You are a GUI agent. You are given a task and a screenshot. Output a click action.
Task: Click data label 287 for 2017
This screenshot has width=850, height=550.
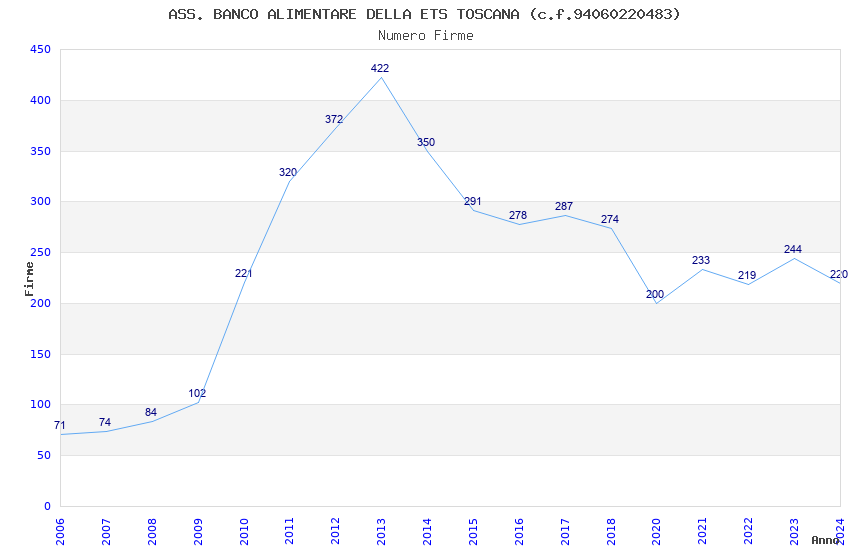[x=564, y=206]
